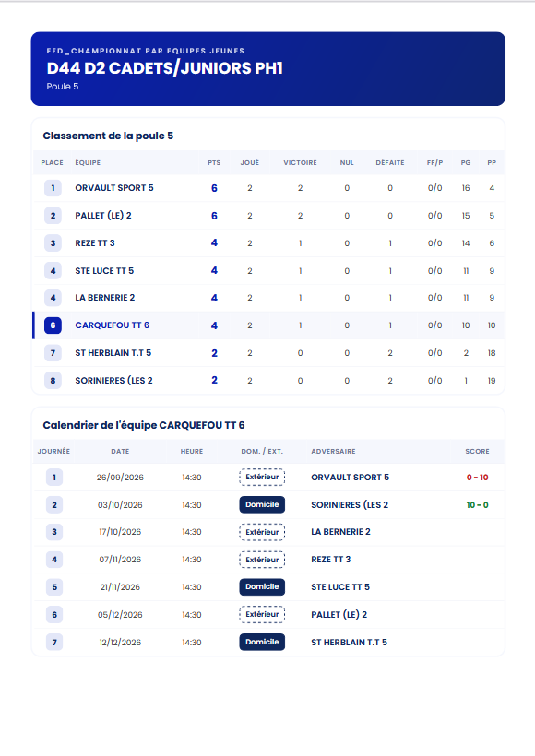Image resolution: width=535 pixels, height=756 pixels.
Task: Click Extérieur badge for REZE TT 3 match
Action: click(x=262, y=560)
